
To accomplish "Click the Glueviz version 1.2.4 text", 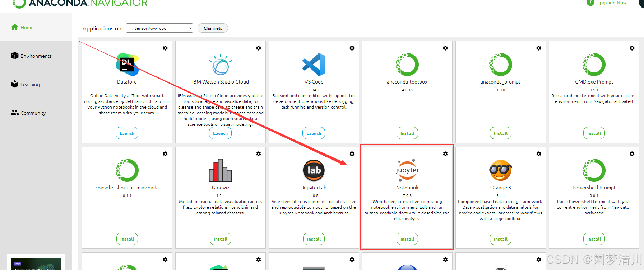I will pyautogui.click(x=221, y=196).
